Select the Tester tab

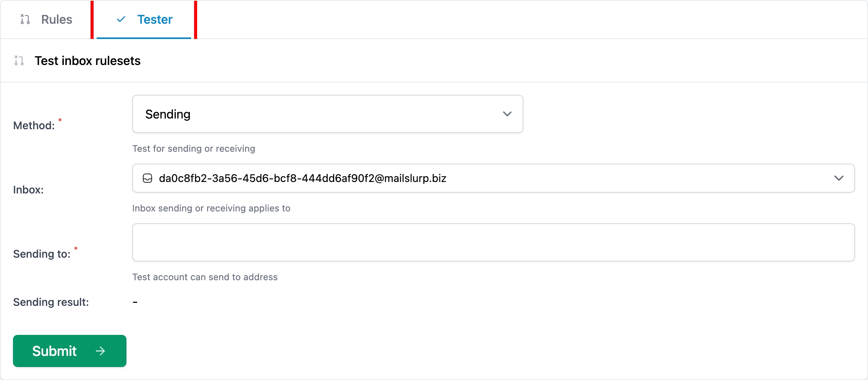pyautogui.click(x=144, y=19)
